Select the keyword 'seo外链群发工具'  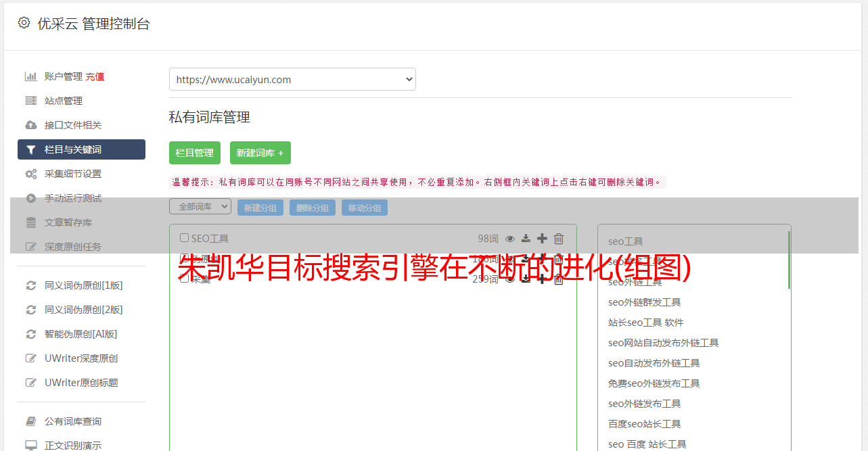[644, 302]
